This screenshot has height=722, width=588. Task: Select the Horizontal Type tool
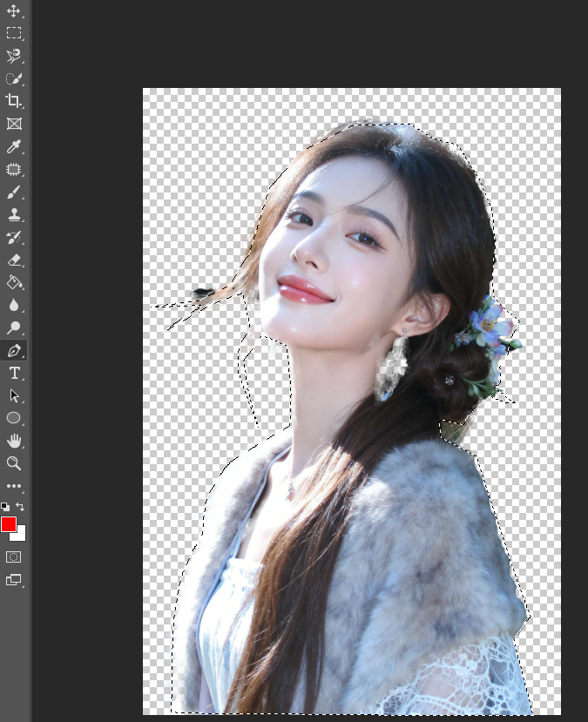(14, 373)
